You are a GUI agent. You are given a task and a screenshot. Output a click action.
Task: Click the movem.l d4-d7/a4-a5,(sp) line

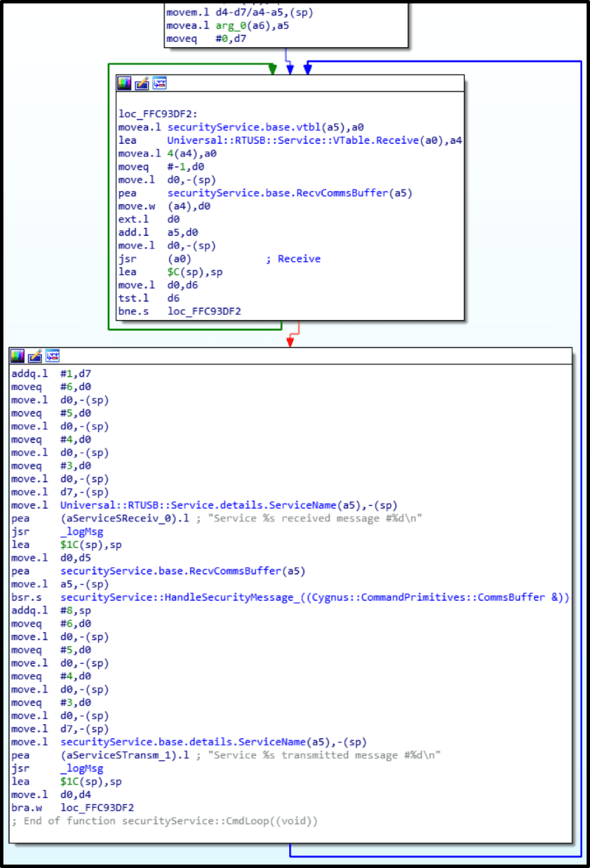240,13
